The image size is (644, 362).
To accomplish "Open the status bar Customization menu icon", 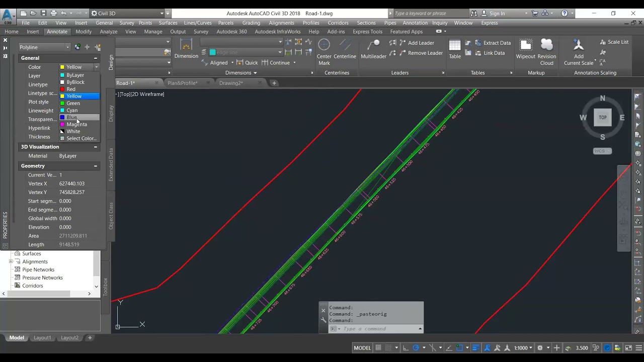I will coord(638,348).
